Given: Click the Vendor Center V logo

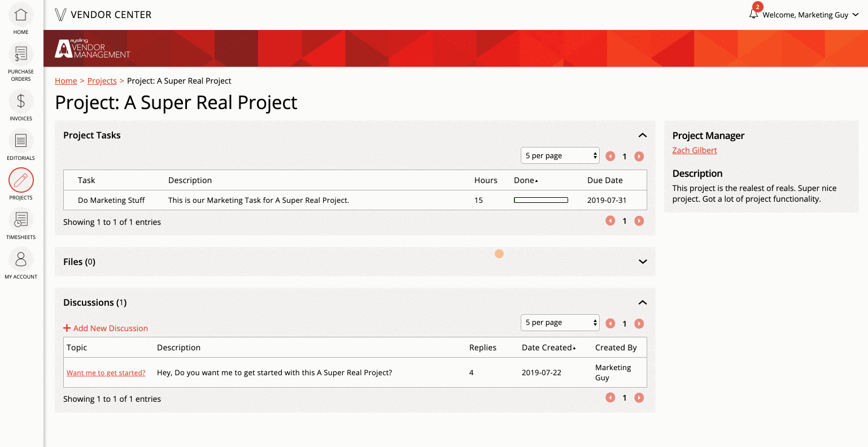Looking at the screenshot, I should coord(60,15).
